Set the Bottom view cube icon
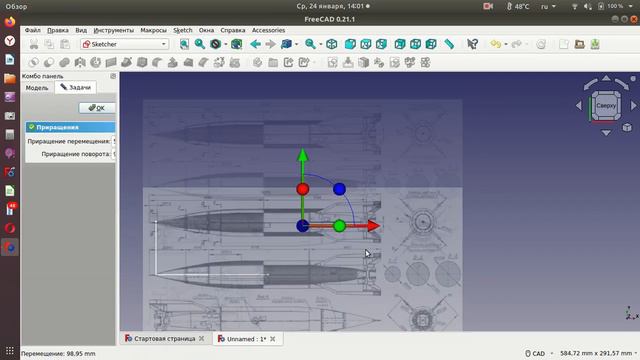 [x=416, y=44]
